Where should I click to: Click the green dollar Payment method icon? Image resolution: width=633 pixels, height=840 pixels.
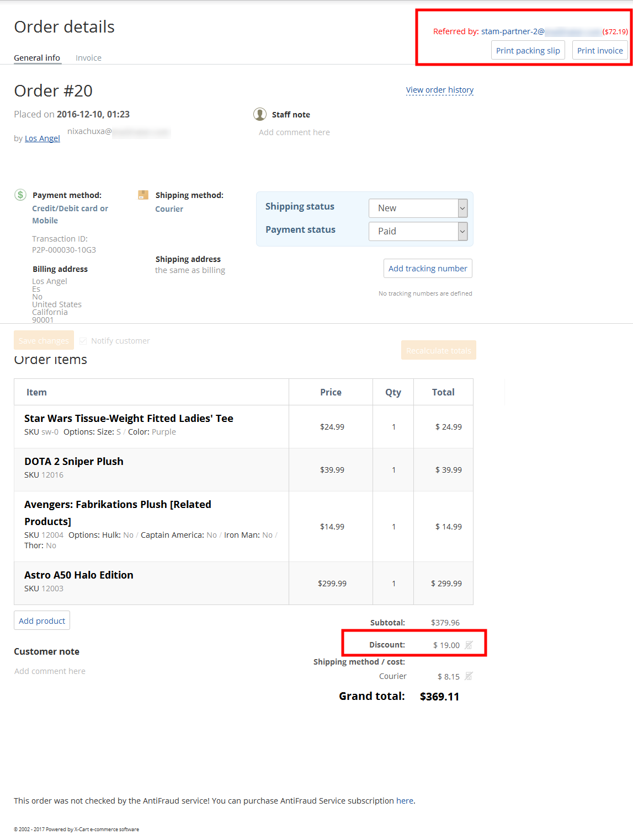tap(20, 195)
